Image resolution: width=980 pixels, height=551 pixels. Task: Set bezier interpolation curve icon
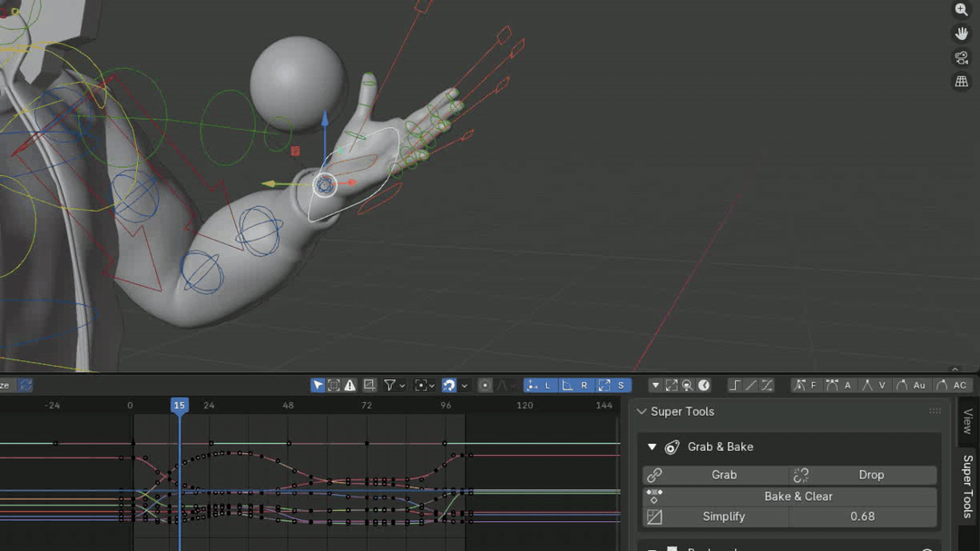point(767,385)
